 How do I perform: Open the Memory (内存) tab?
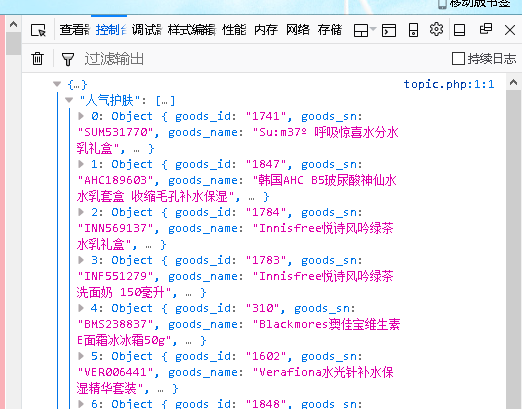tap(266, 30)
